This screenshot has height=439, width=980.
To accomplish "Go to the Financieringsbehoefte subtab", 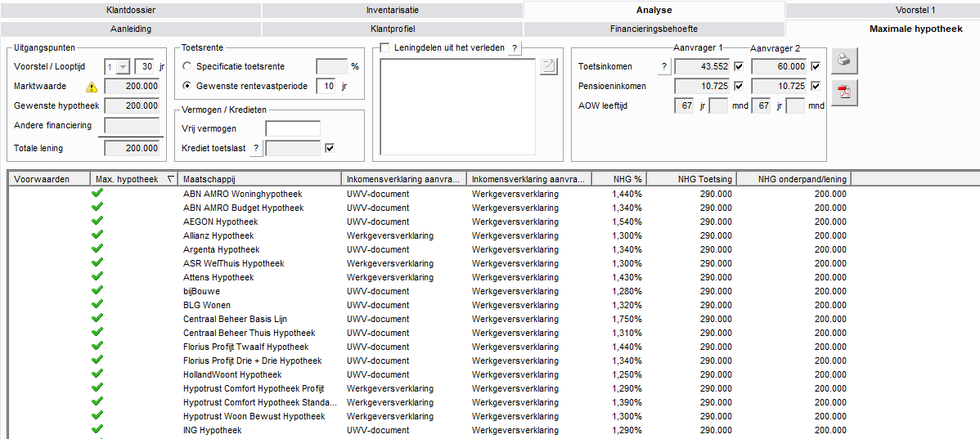I will click(654, 29).
